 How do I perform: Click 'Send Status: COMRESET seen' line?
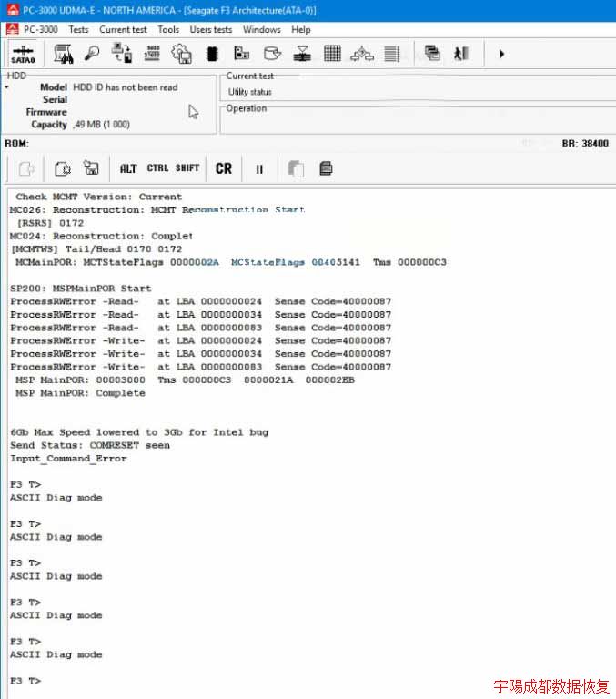(90, 445)
